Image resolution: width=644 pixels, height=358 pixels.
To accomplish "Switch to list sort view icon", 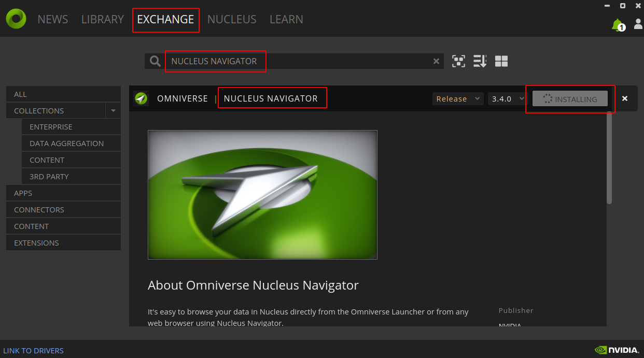I will pyautogui.click(x=480, y=61).
